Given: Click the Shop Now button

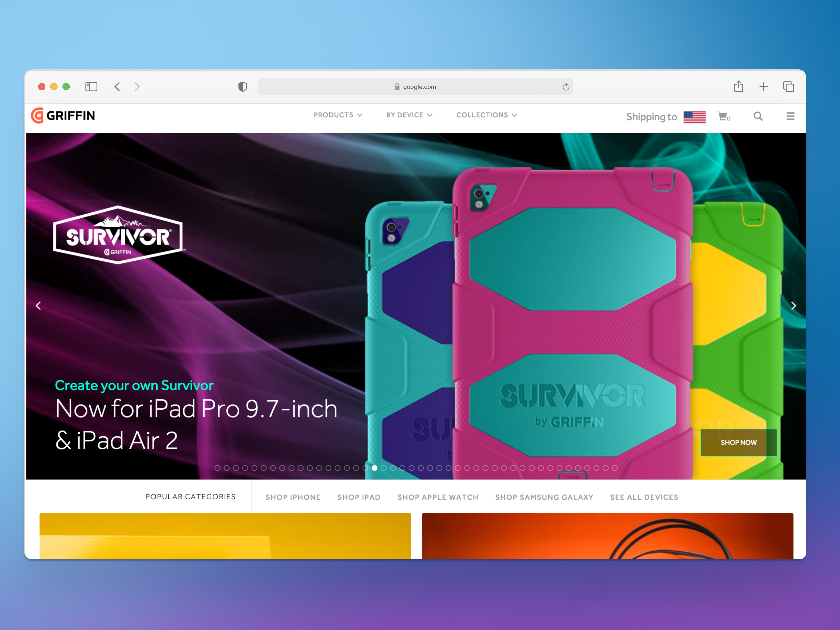Looking at the screenshot, I should pos(738,442).
